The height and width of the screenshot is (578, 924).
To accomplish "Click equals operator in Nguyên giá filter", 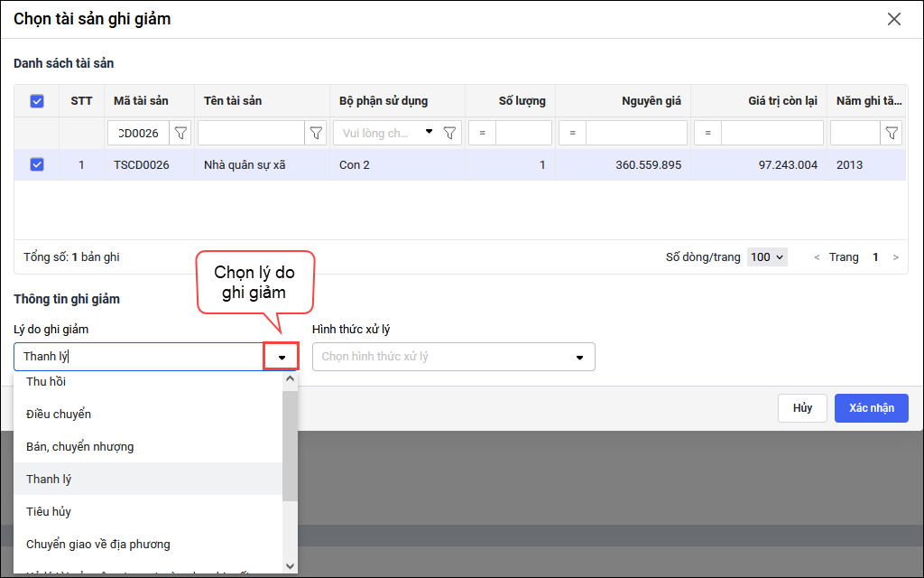I will pyautogui.click(x=572, y=134).
